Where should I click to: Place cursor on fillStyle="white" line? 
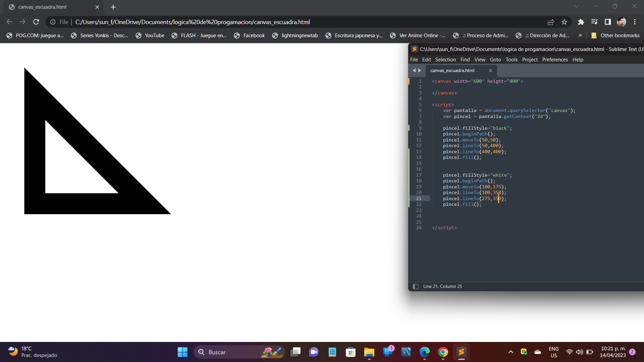(x=477, y=175)
